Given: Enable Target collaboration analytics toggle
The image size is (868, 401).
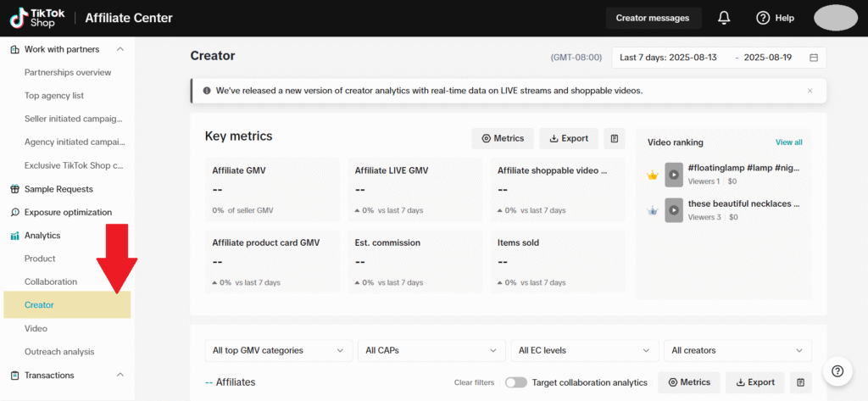Looking at the screenshot, I should click(515, 382).
